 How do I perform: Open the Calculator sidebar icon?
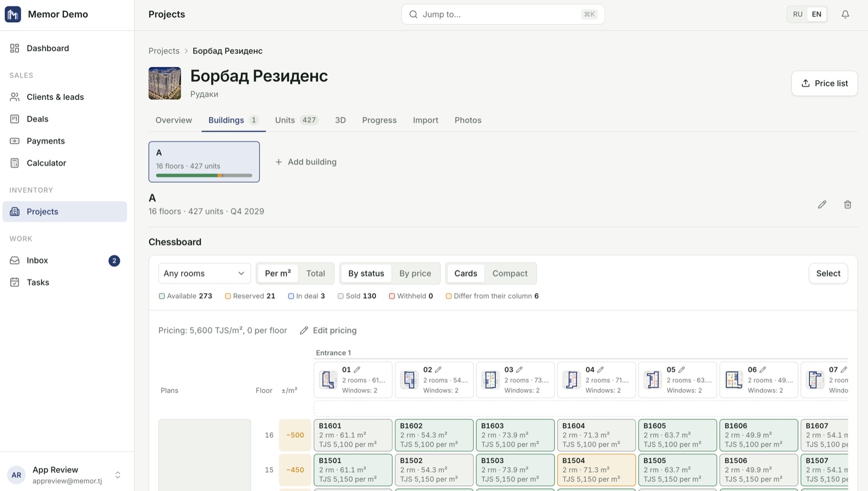coord(15,163)
